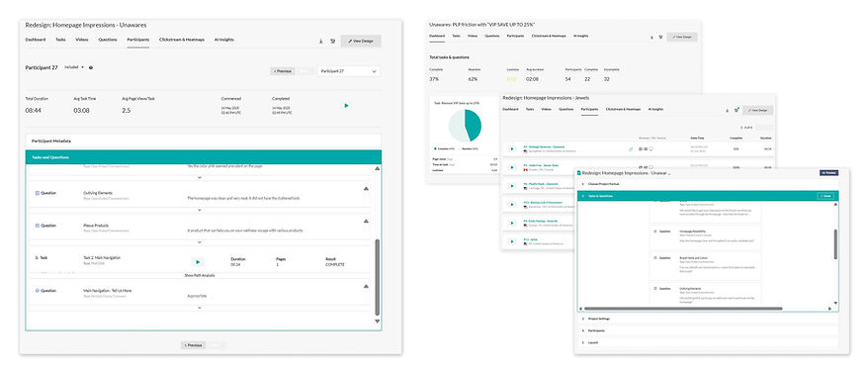868x374 pixels.
Task: Click help icon next to Included dropdown
Action: point(91,67)
